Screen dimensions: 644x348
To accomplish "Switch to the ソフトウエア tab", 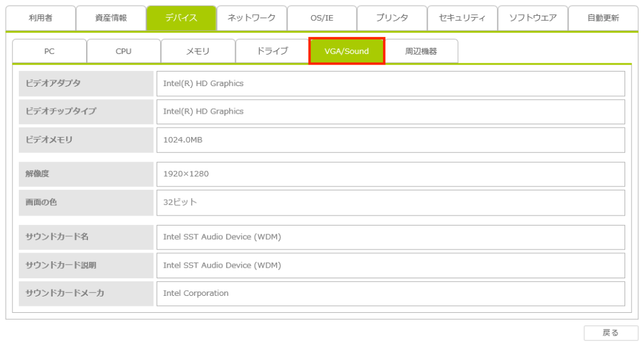I will pyautogui.click(x=533, y=18).
